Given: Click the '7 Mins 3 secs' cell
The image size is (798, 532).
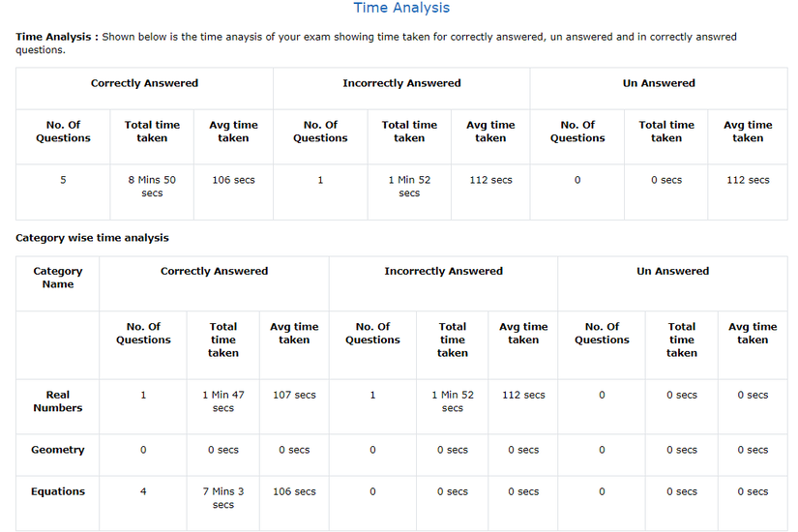Looking at the screenshot, I should 222,498.
